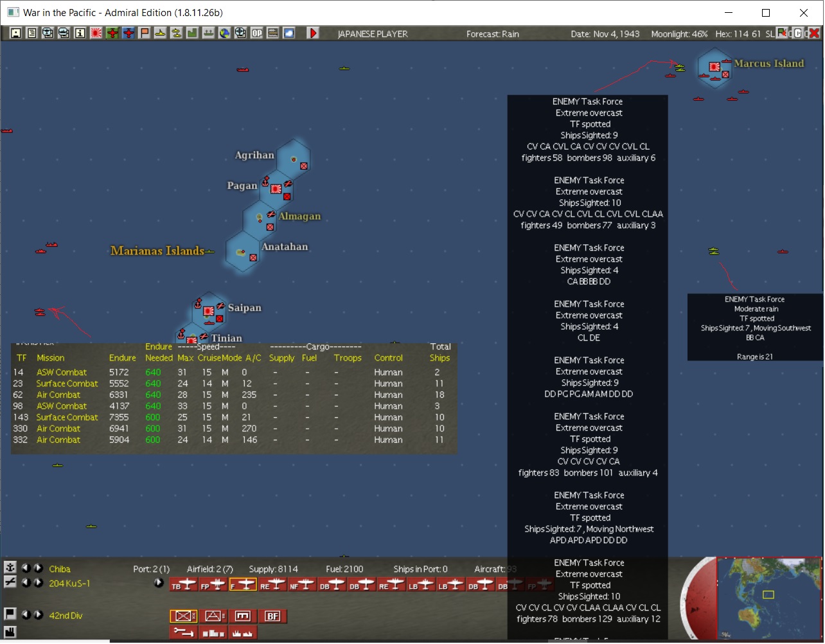Click the "Range is 21" tooltip text
The height and width of the screenshot is (644, 825).
click(x=755, y=357)
